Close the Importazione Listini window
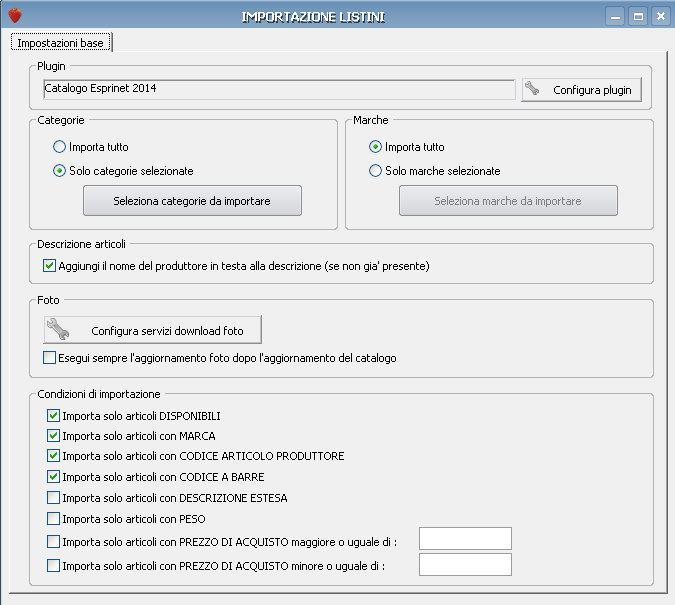 pyautogui.click(x=660, y=17)
